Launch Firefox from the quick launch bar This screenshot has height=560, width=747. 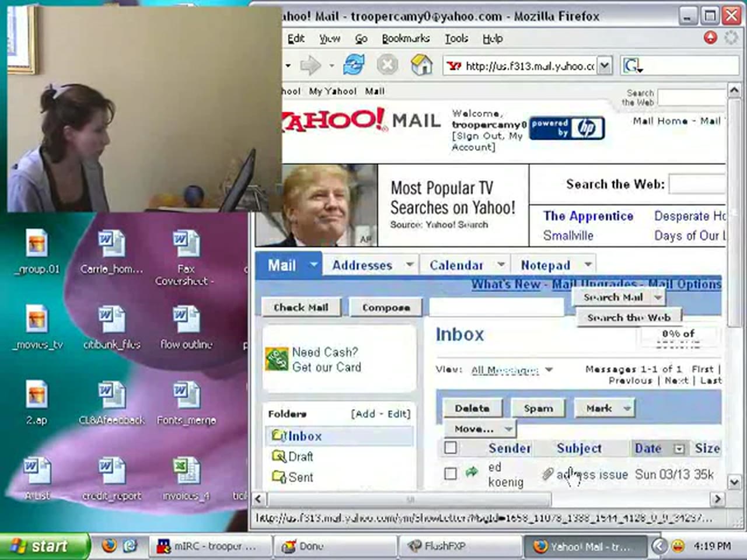(x=109, y=546)
